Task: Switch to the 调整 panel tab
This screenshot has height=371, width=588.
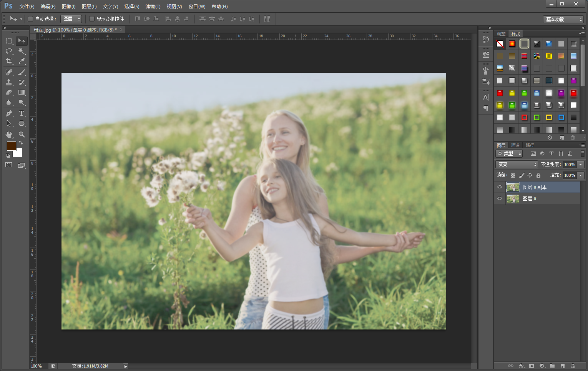Action: (x=501, y=34)
